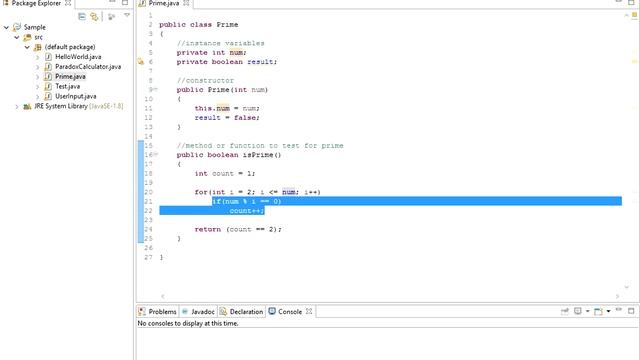Close the Prime.java editor tab
This screenshot has height=360, width=640.
pos(186,3)
